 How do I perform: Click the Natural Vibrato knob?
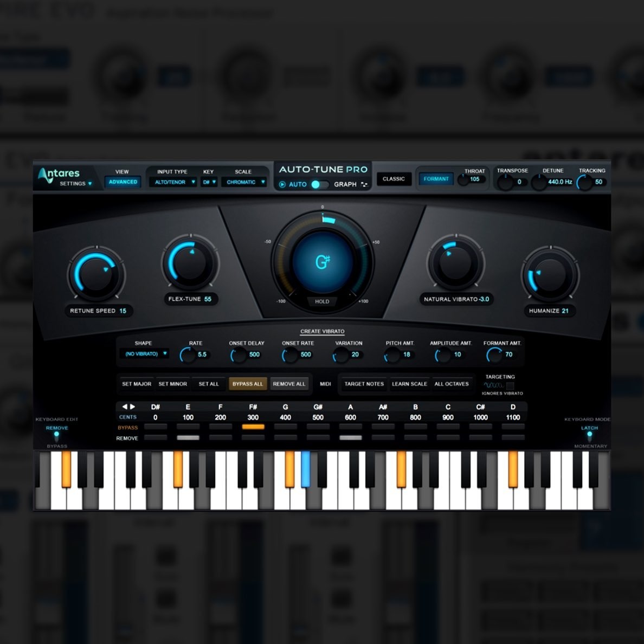coord(455,263)
